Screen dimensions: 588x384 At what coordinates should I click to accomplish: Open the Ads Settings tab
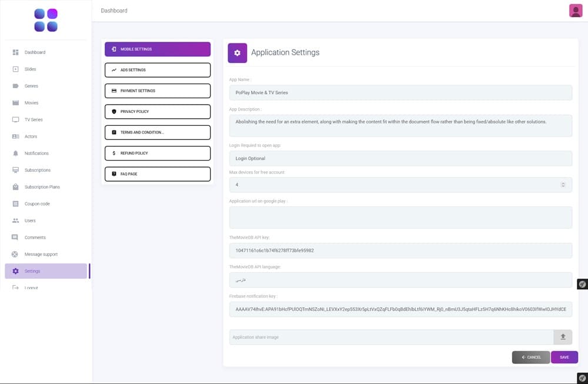click(157, 70)
